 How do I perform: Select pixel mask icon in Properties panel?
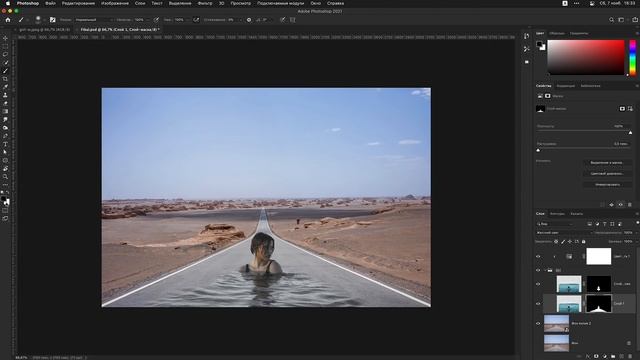click(622, 109)
